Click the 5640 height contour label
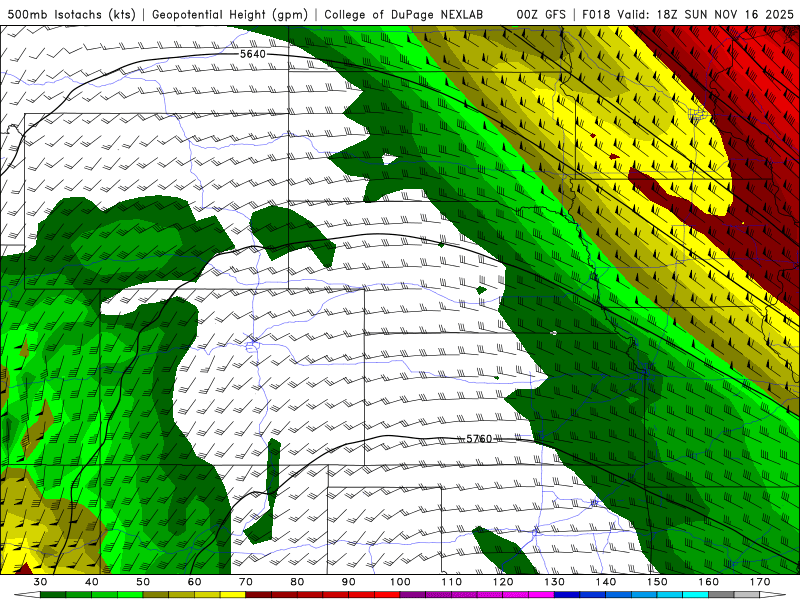 tap(253, 54)
